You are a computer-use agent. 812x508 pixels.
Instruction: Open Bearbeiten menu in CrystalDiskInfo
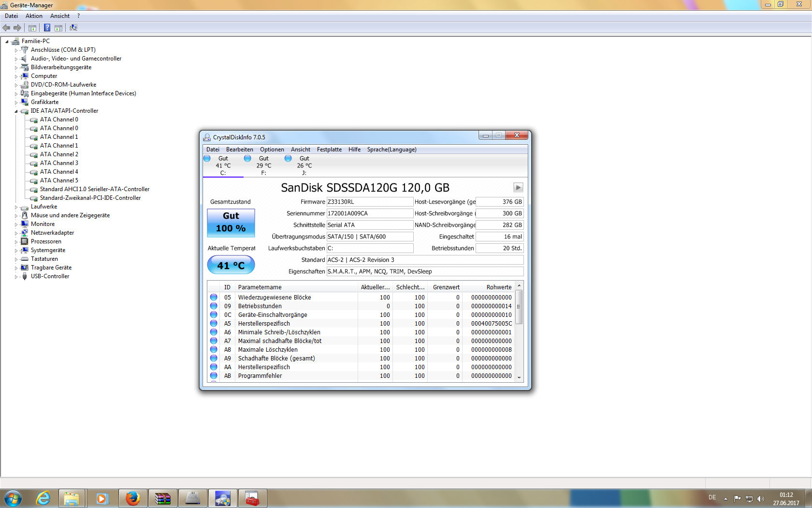[240, 149]
